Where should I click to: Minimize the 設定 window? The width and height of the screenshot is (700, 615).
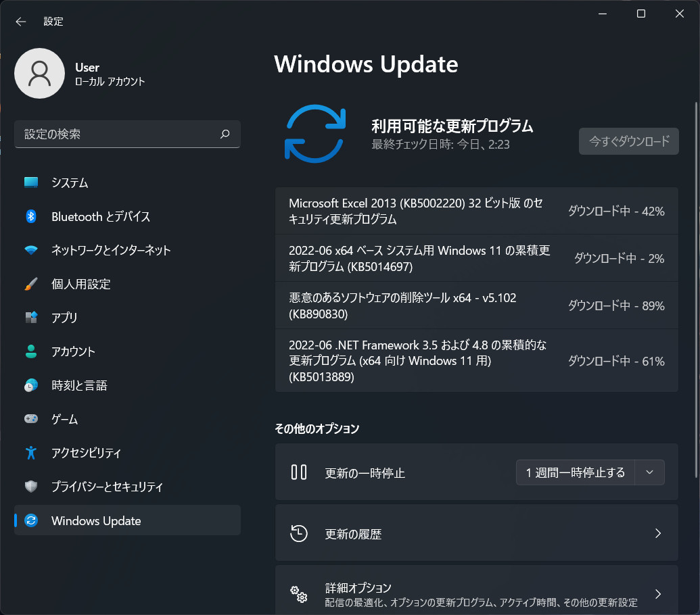[603, 14]
